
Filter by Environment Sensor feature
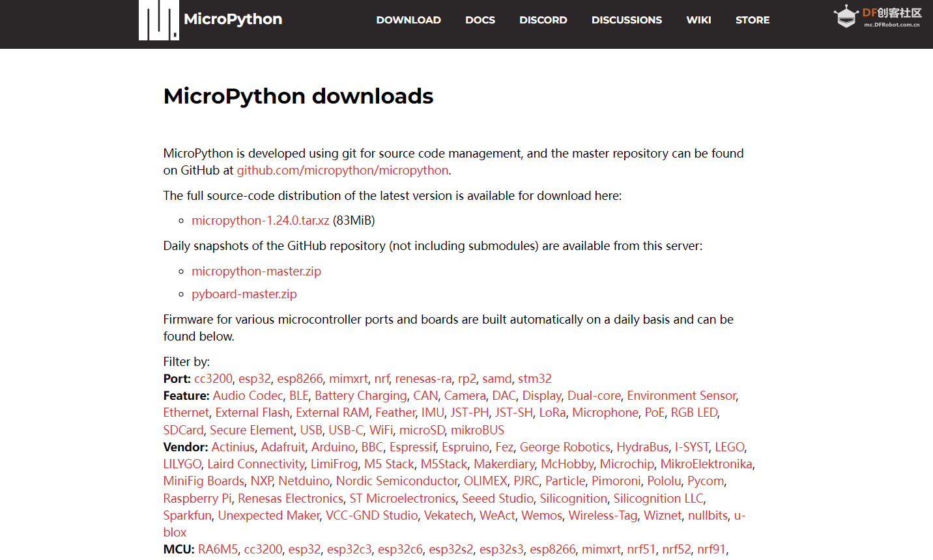click(x=682, y=396)
